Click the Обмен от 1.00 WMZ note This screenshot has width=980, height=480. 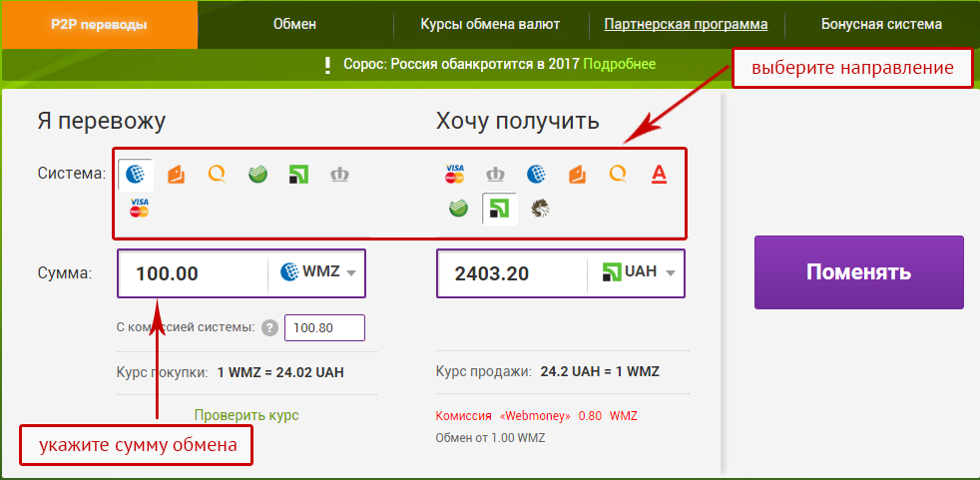click(491, 437)
